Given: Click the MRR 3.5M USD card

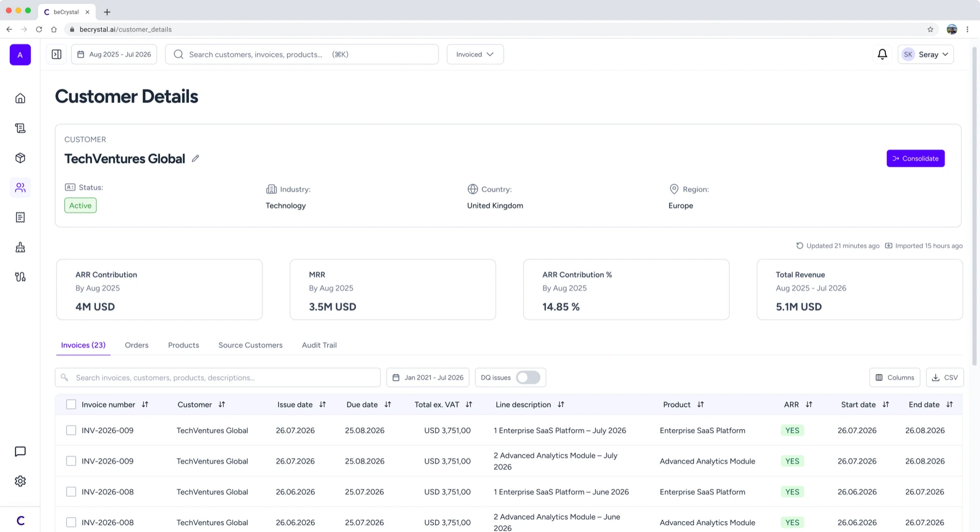Looking at the screenshot, I should pos(393,290).
